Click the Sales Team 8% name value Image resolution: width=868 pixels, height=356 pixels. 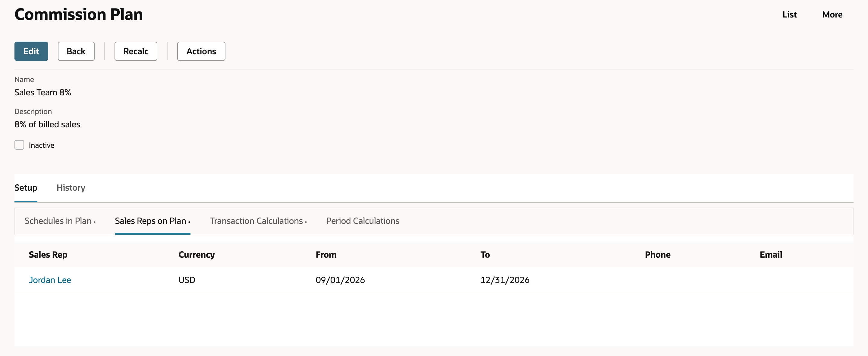(43, 92)
